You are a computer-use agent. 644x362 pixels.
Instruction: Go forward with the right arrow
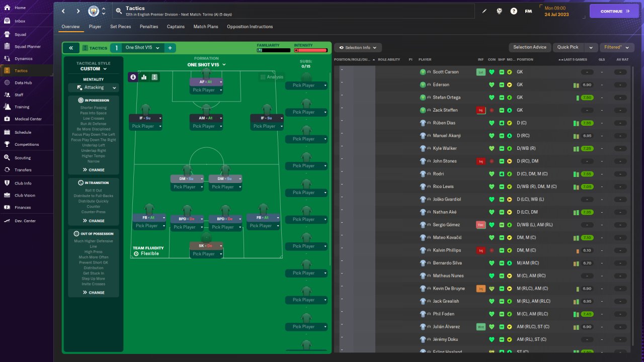[78, 11]
